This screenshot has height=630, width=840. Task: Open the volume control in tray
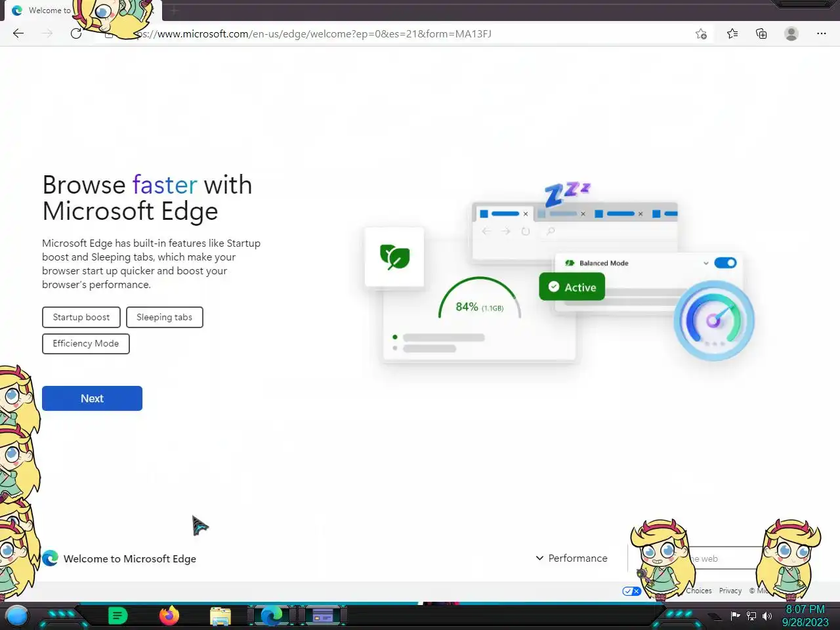coord(767,616)
